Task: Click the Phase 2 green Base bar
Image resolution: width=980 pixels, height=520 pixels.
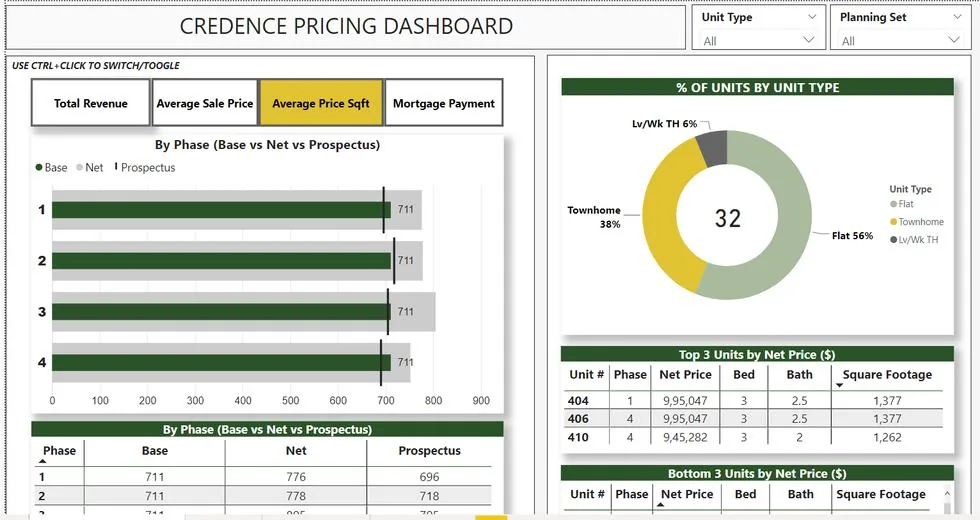Action: coord(219,261)
